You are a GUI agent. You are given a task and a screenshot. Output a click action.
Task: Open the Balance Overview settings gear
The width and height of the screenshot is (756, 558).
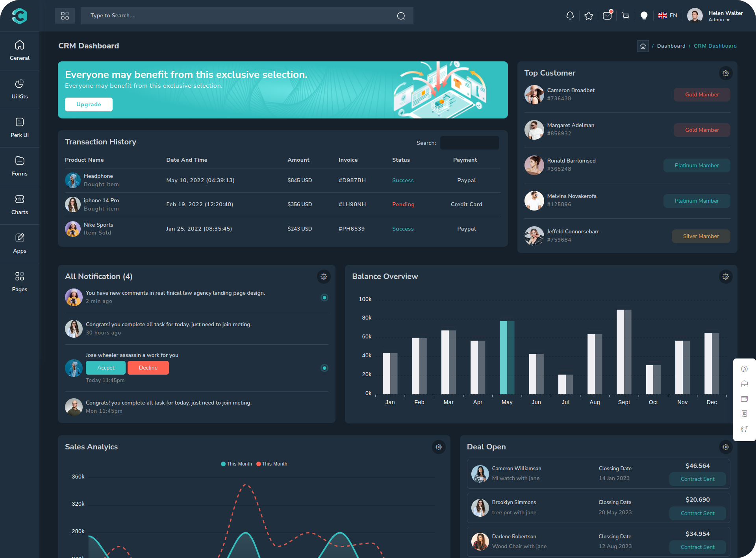[725, 277]
